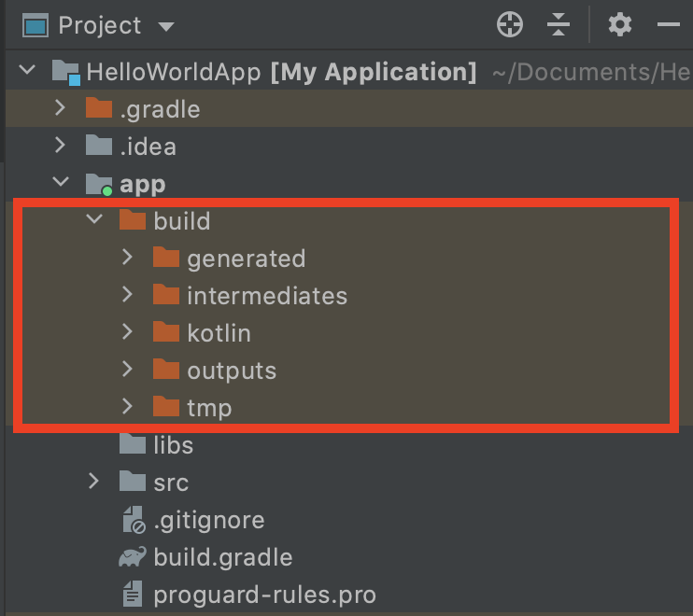Select the outputs folder label
This screenshot has width=693, height=616.
[x=232, y=371]
